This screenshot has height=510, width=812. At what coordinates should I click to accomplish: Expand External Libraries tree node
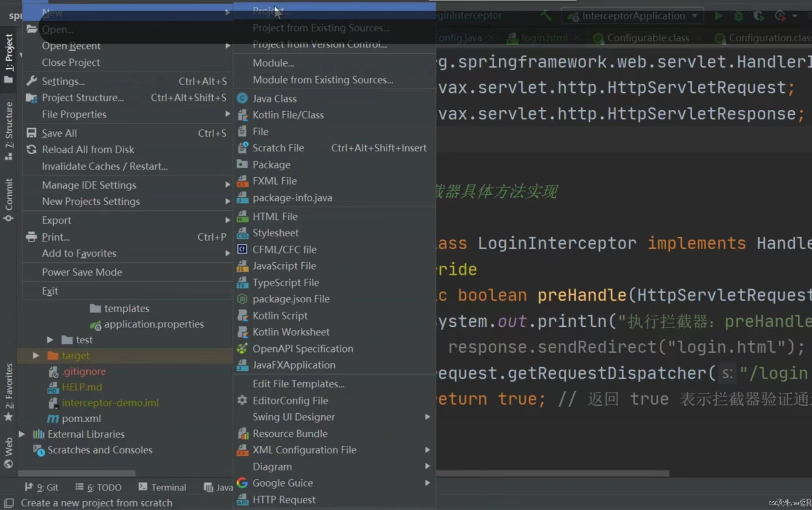pyautogui.click(x=22, y=434)
